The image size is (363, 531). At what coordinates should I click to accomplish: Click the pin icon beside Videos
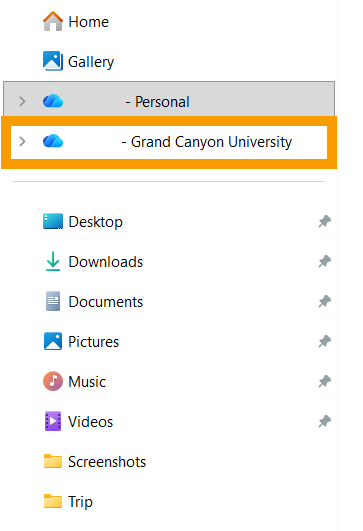[x=324, y=421]
